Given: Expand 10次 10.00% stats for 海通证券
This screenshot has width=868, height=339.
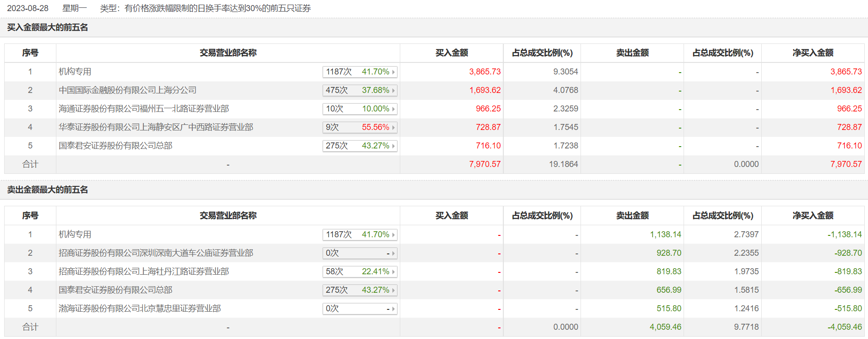Looking at the screenshot, I should point(360,109).
